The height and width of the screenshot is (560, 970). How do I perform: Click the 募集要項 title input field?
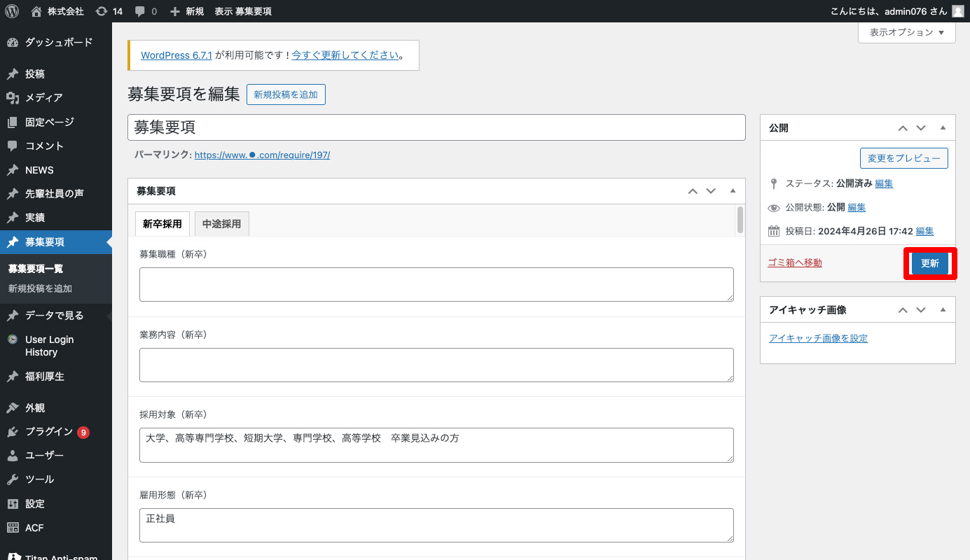click(436, 127)
